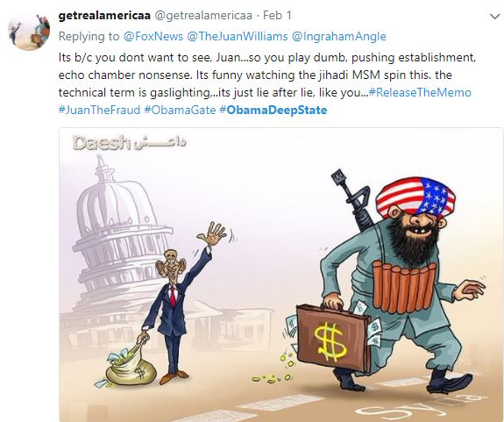Visit the @IngrahamAngle mention
Screen dimensions: 504x422
pos(339,36)
